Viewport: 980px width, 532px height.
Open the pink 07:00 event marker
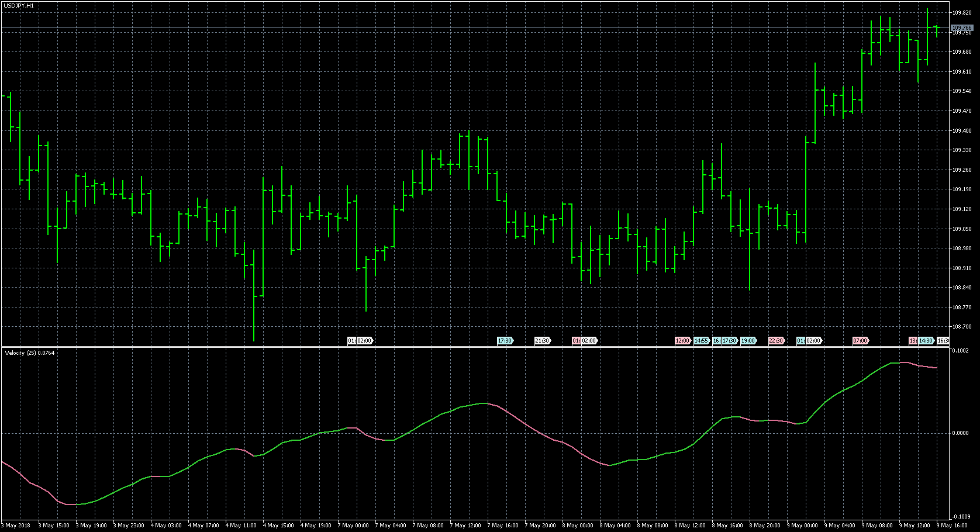point(860,341)
